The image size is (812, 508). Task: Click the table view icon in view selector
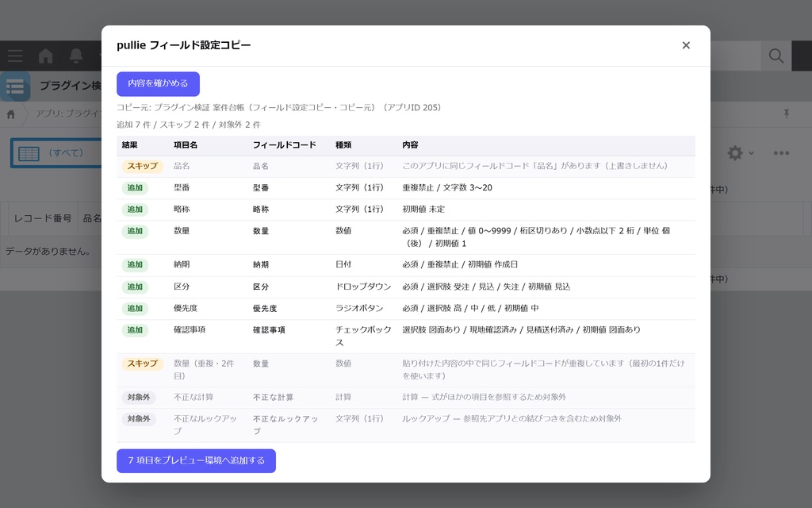click(29, 153)
